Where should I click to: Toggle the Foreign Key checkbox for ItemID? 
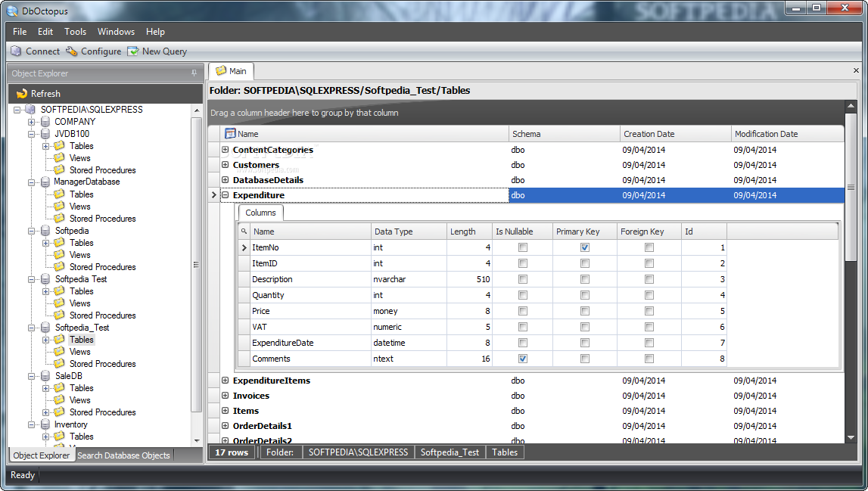pyautogui.click(x=649, y=263)
